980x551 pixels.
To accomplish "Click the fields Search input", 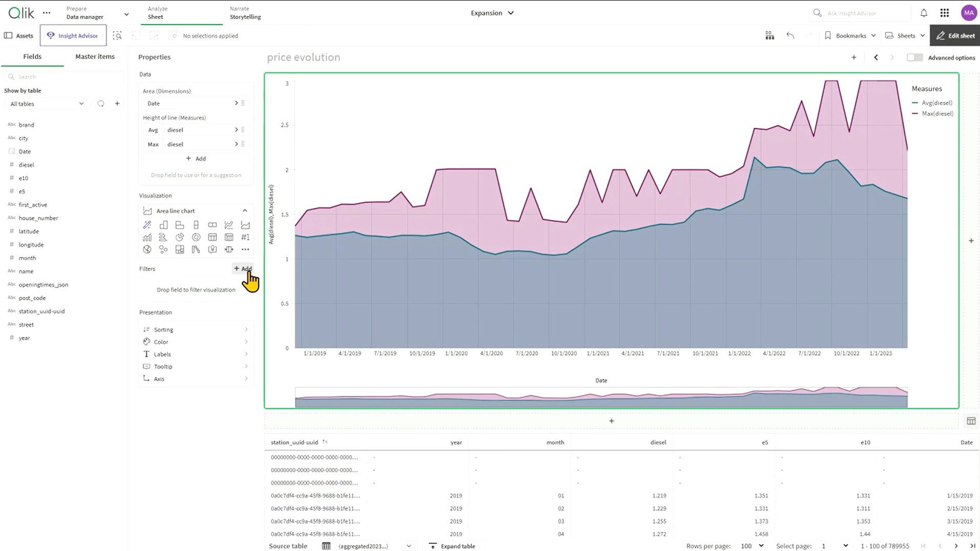I will (x=64, y=76).
